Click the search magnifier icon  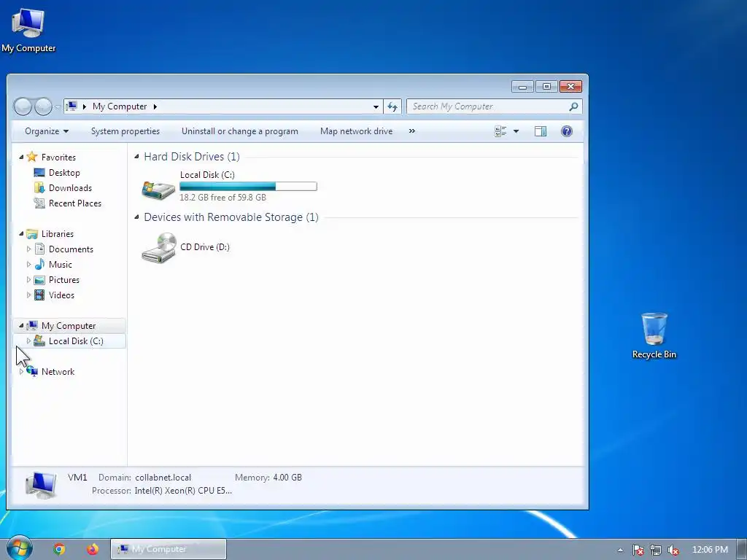pos(573,106)
